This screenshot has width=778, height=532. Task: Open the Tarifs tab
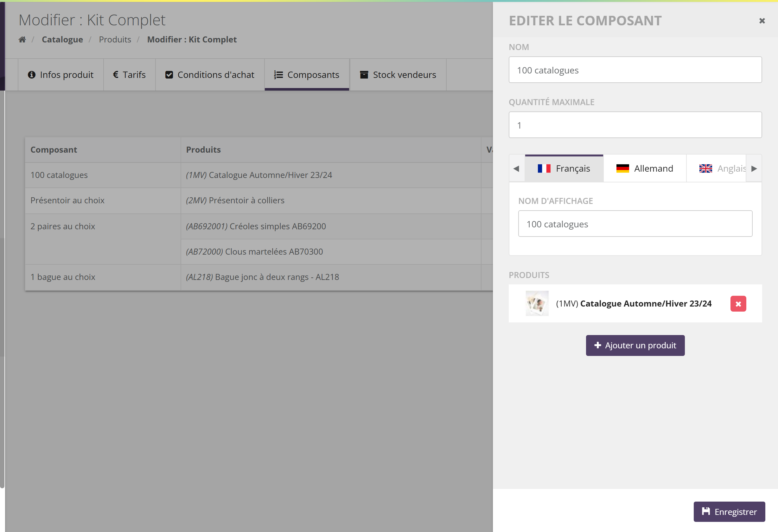coord(130,75)
